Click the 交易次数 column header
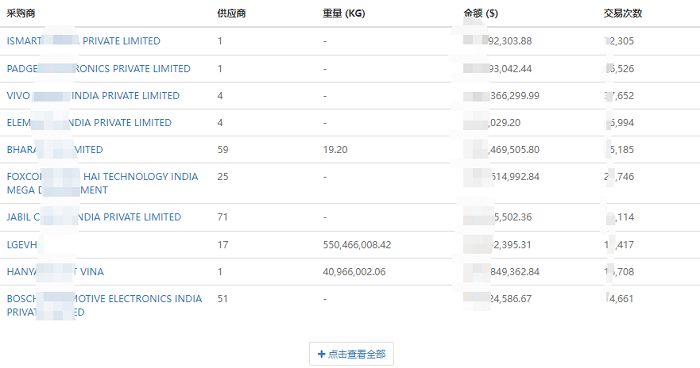The image size is (700, 368). 622,13
